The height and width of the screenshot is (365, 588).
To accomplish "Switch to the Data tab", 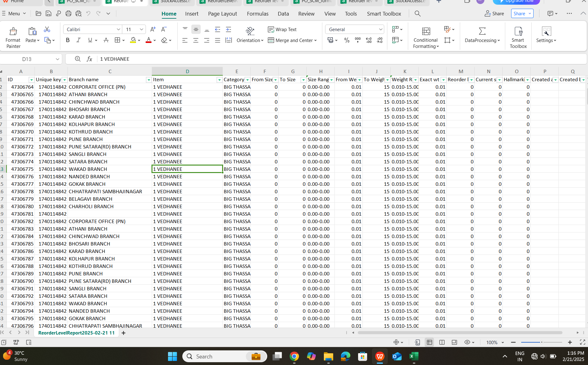I will point(283,14).
